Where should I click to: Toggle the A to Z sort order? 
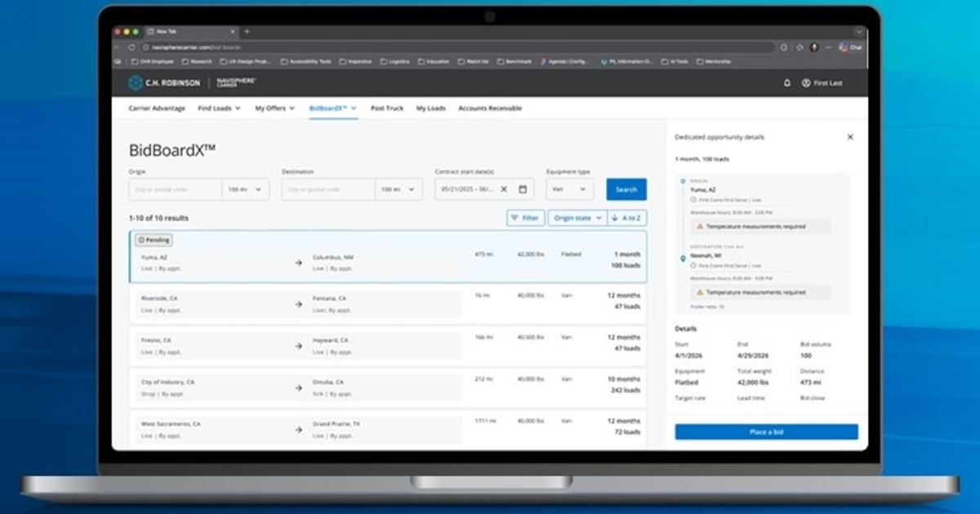tap(627, 218)
